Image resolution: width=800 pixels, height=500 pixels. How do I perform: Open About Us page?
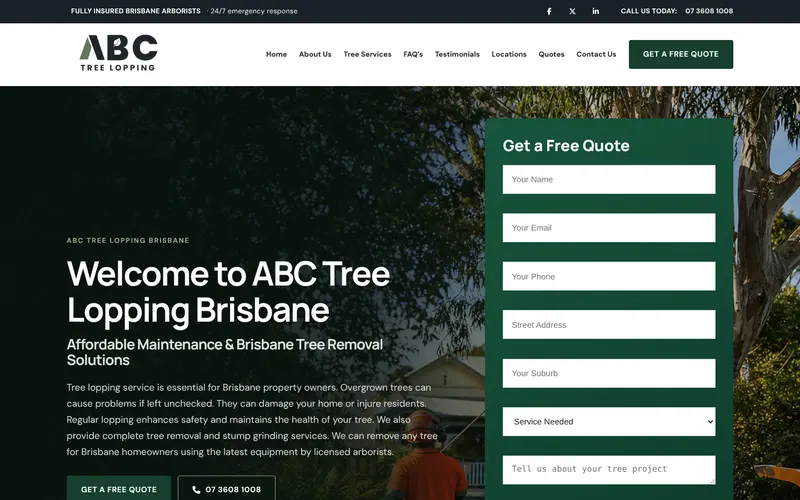pos(315,54)
